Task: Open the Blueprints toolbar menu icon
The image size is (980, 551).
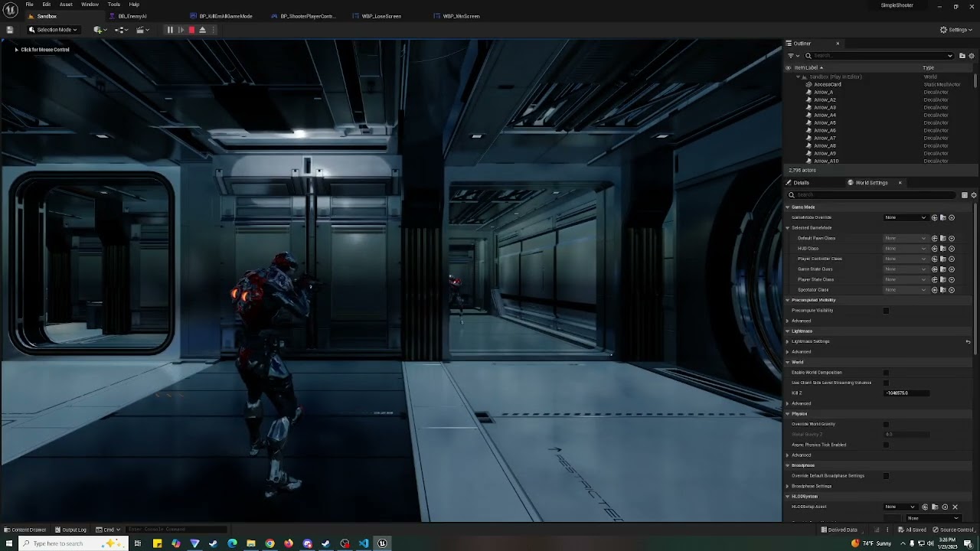Action: [121, 30]
